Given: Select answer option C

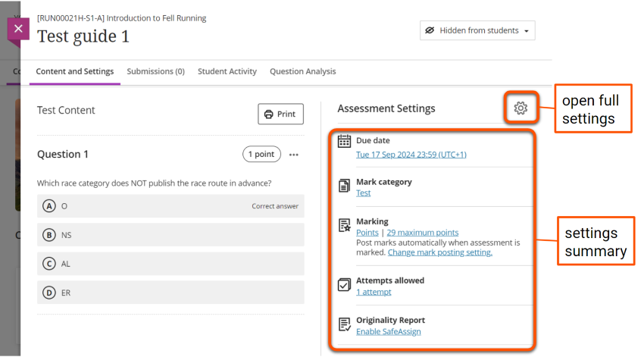Looking at the screenshot, I should tap(49, 264).
